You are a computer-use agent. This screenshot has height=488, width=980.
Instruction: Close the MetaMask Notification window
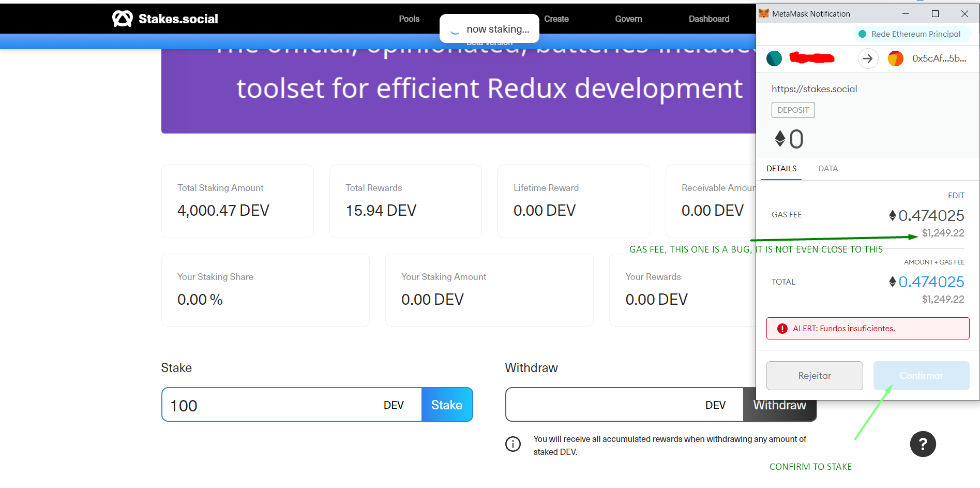(x=964, y=14)
